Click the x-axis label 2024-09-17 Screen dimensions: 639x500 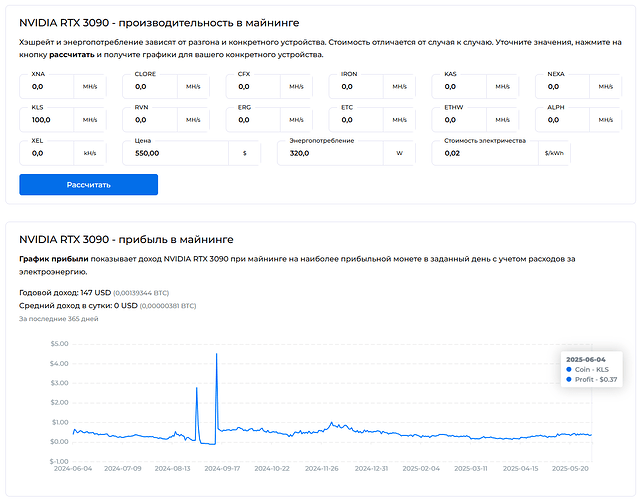click(x=222, y=469)
